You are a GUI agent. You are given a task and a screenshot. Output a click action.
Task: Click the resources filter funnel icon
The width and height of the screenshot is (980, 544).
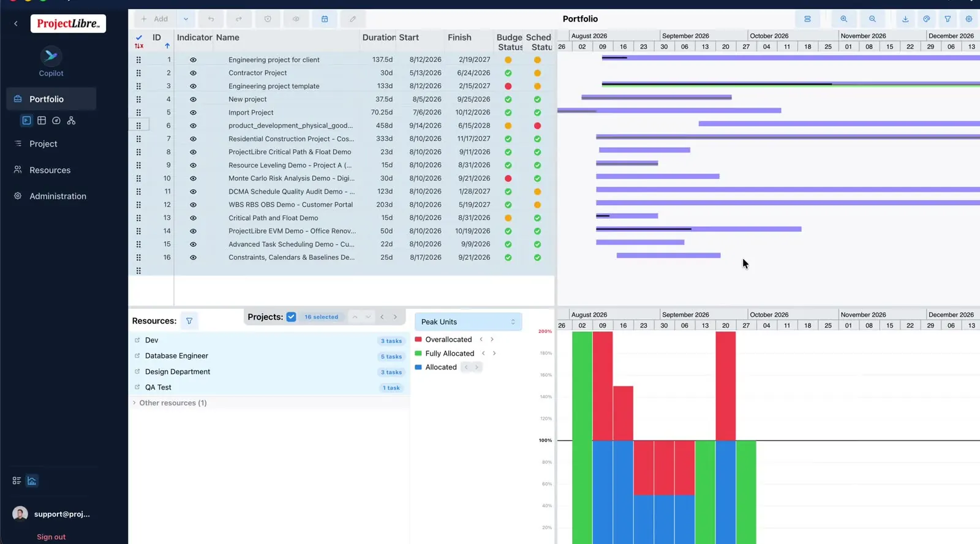pos(189,321)
